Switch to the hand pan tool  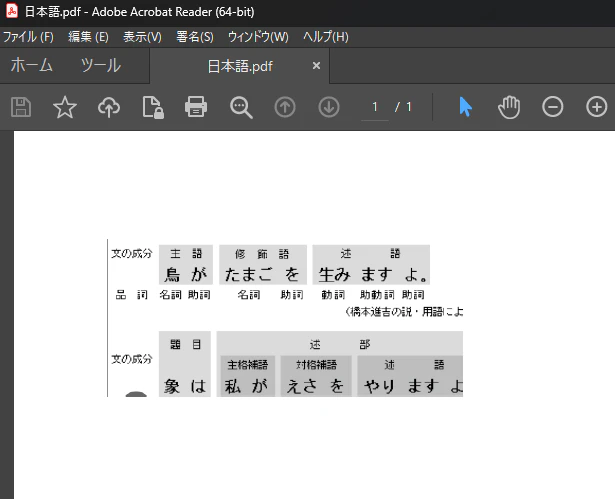(x=509, y=107)
